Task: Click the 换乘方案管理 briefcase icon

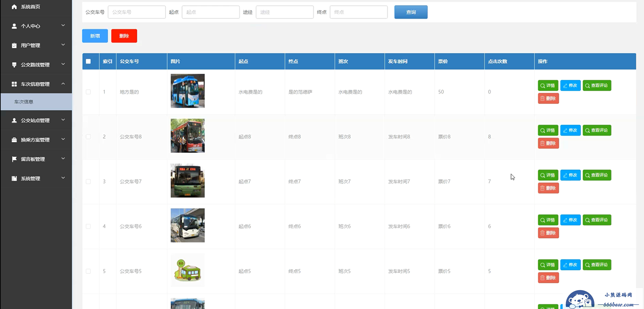Action: point(14,140)
